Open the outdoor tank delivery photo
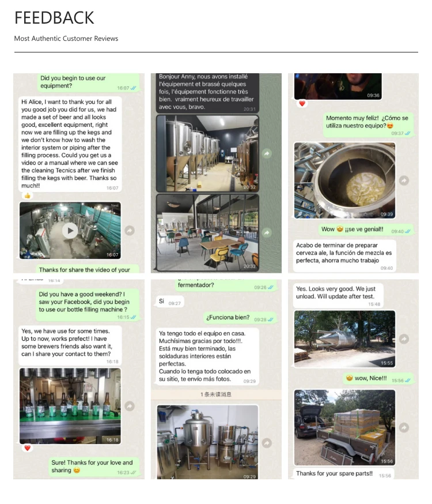The height and width of the screenshot is (504, 432). [x=344, y=338]
